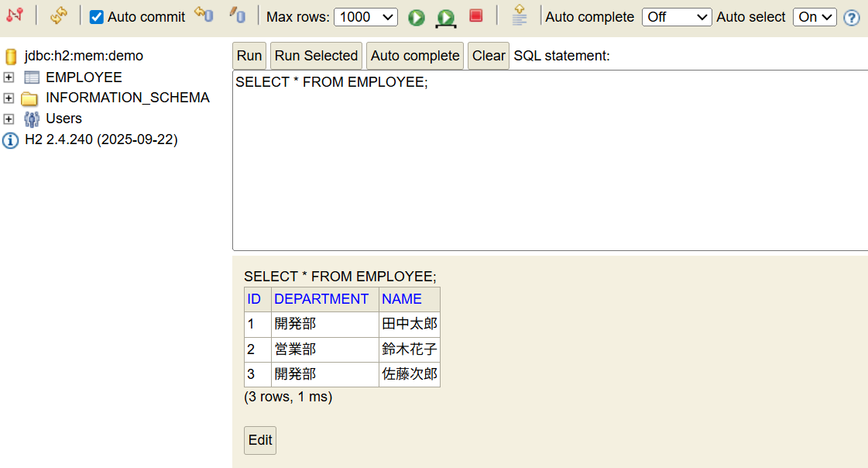Select INFORMATION_SCHEMA in the tree
This screenshot has width=868, height=468.
[127, 98]
